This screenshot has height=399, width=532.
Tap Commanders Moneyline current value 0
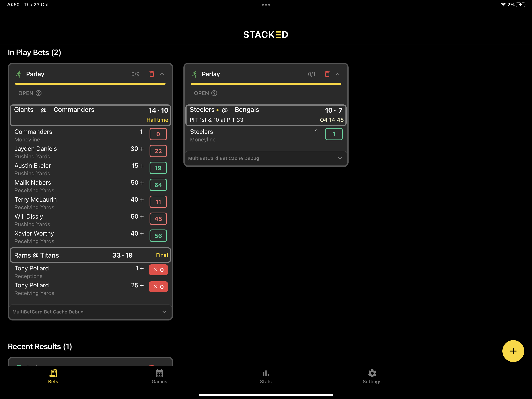point(158,134)
